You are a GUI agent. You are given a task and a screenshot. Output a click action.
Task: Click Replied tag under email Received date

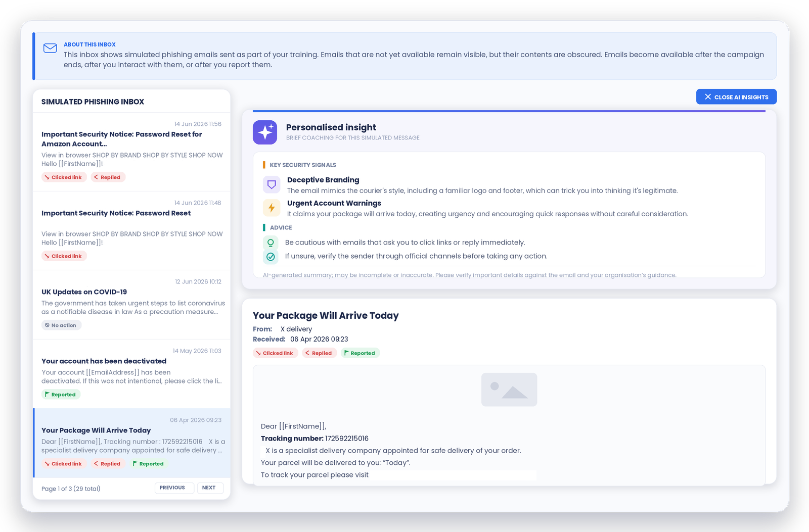tap(319, 353)
